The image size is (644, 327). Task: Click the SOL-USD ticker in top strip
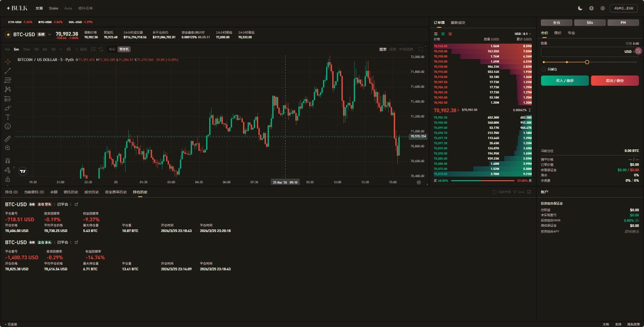pyautogui.click(x=81, y=22)
